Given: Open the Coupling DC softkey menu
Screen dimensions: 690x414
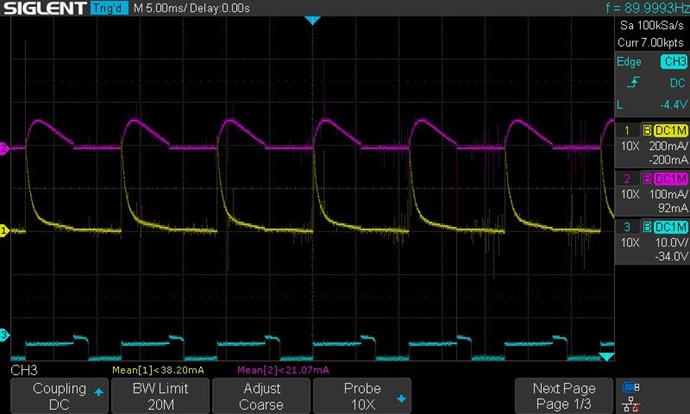Looking at the screenshot, I should 59,396.
